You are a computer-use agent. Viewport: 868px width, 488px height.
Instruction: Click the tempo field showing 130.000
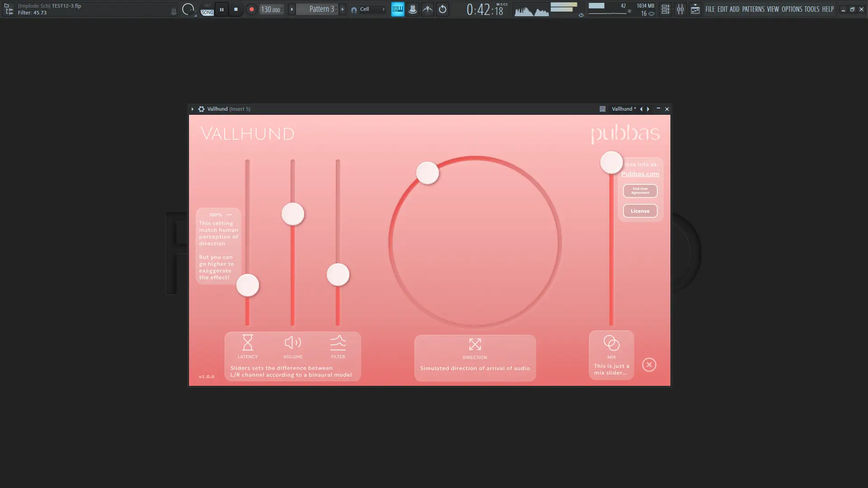tap(271, 9)
